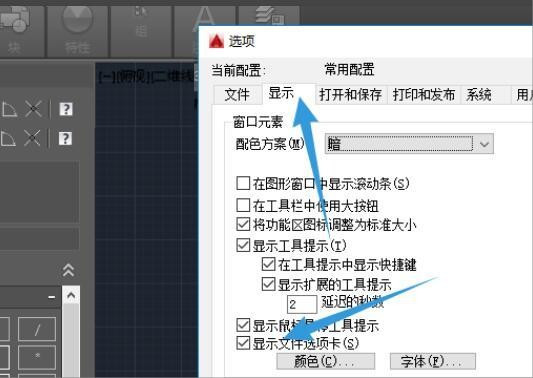Image resolution: width=533 pixels, height=378 pixels.
Task: Click the angle icon in upper calculator toolbar row
Action: click(9, 109)
